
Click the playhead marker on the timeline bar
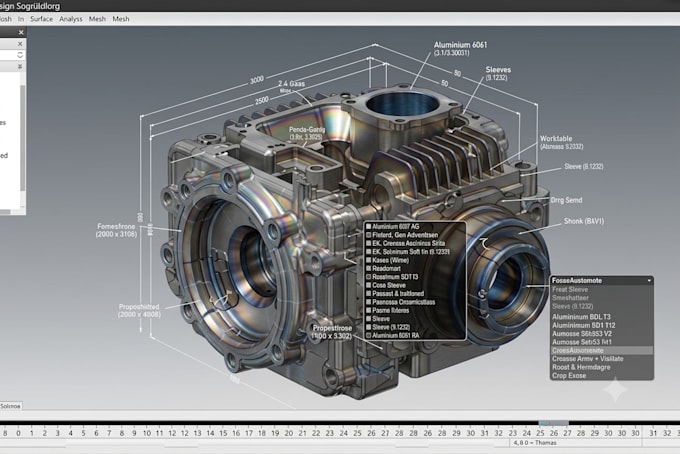pos(553,423)
